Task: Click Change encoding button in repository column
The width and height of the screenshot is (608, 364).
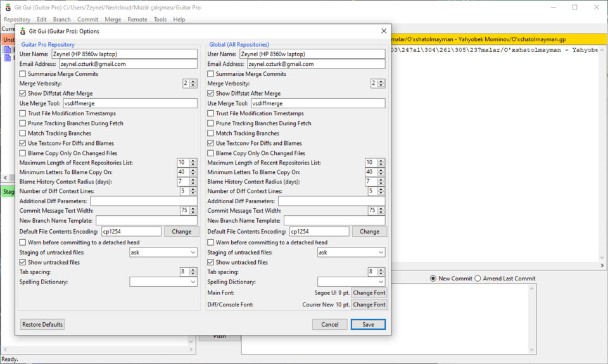Action: [x=182, y=232]
